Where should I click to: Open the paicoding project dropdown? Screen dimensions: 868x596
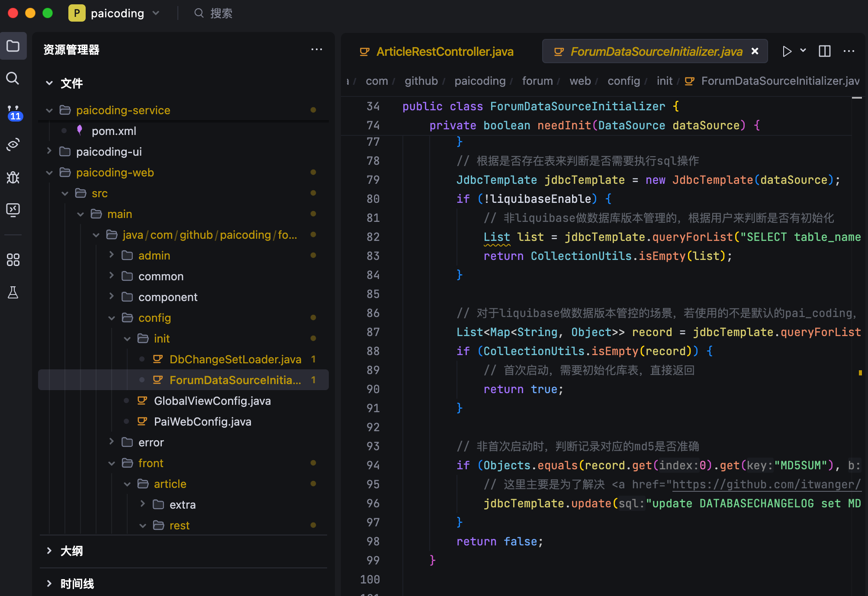tap(117, 13)
